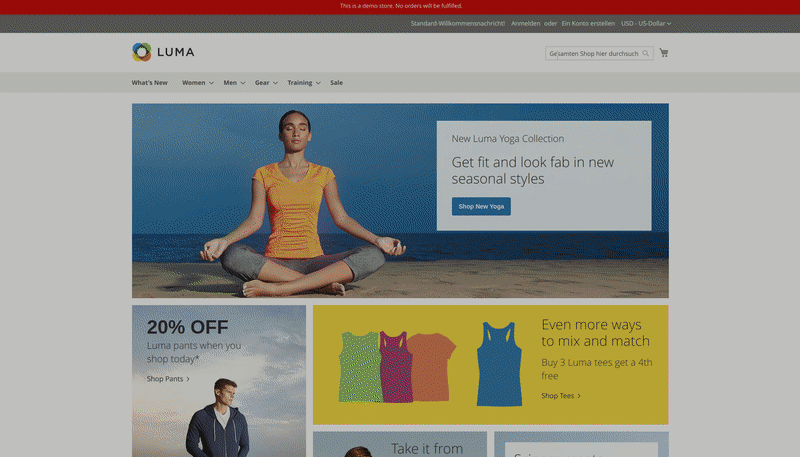Open the Men menu item
Viewport: 800px width, 457px height.
click(230, 83)
